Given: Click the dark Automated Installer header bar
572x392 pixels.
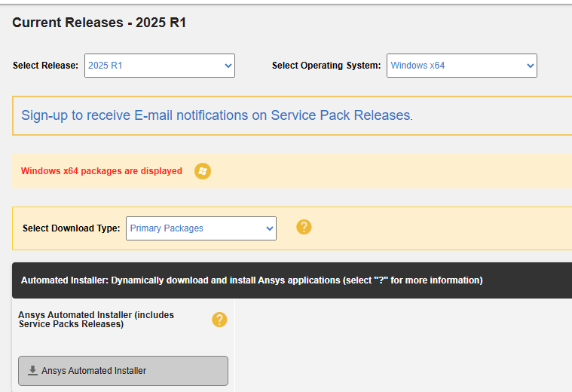Looking at the screenshot, I should [x=292, y=280].
